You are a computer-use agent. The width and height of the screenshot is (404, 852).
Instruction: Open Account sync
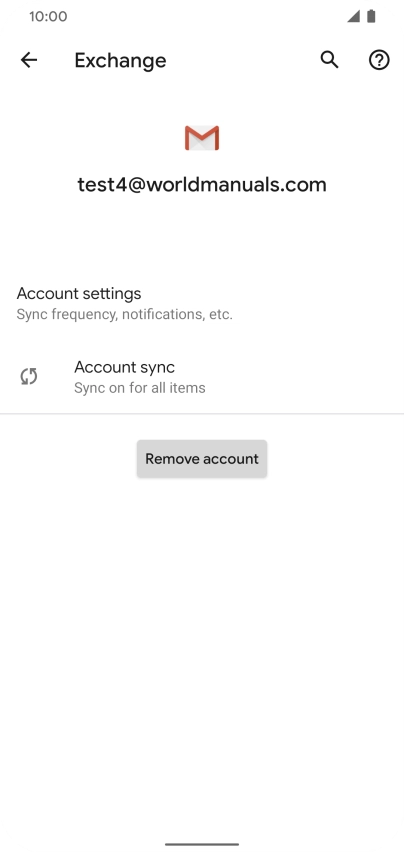pos(202,377)
